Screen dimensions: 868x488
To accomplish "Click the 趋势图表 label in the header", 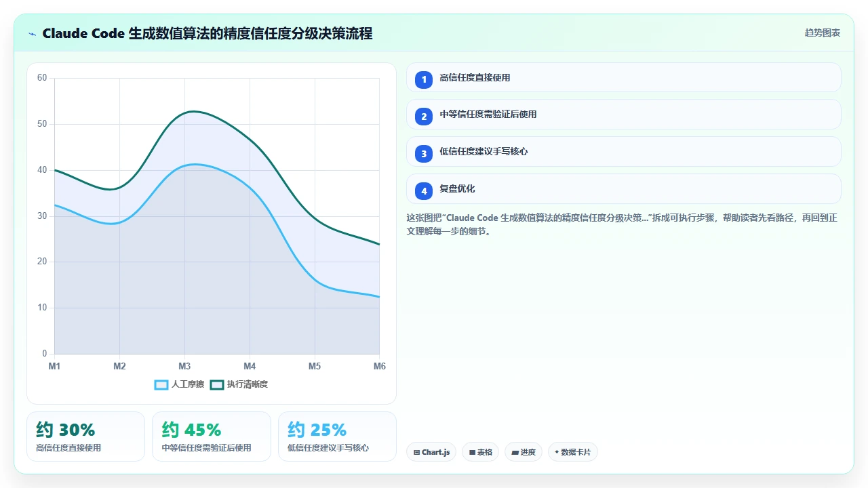I will click(823, 33).
